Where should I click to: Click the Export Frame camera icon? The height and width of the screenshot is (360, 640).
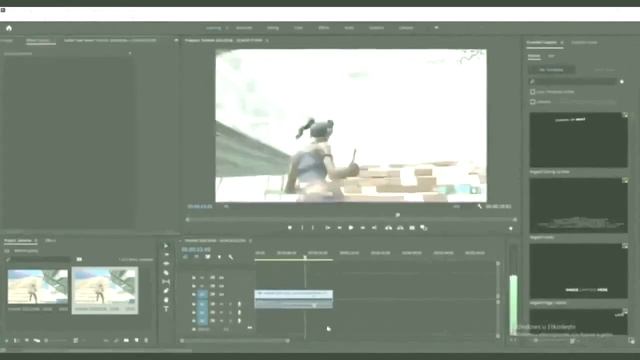pyautogui.click(x=412, y=228)
